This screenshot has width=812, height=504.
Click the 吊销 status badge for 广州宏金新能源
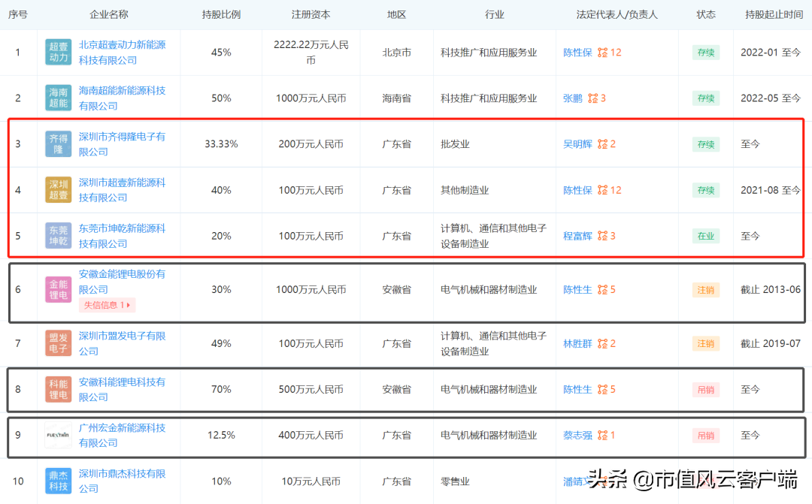click(706, 435)
